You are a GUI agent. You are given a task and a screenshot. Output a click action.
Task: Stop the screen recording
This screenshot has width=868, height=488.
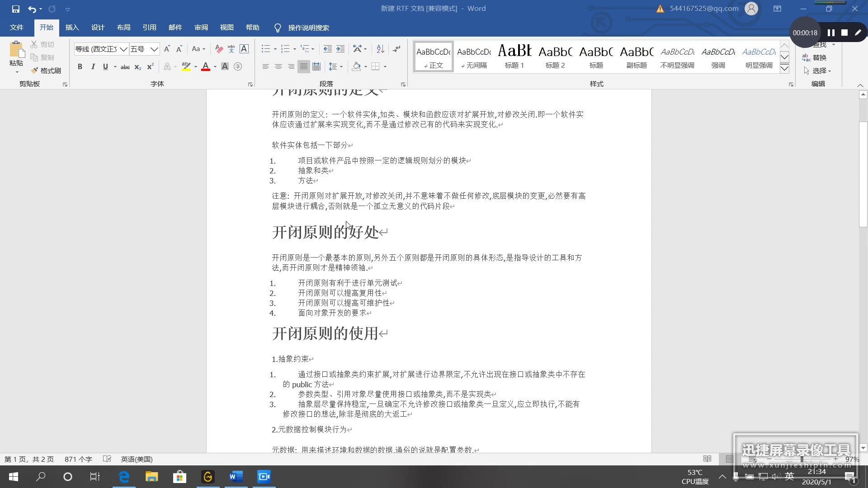coord(844,33)
